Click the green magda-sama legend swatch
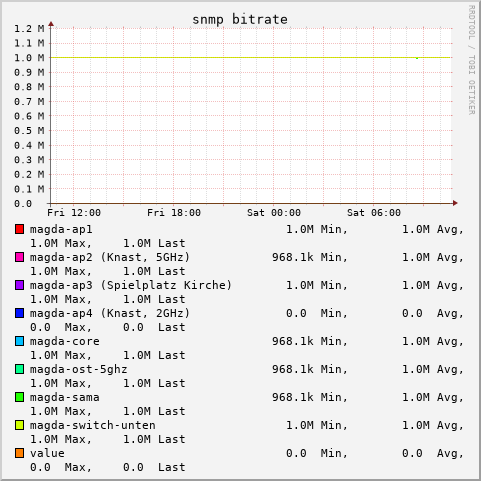Screen dimensions: 481x481 [19, 397]
